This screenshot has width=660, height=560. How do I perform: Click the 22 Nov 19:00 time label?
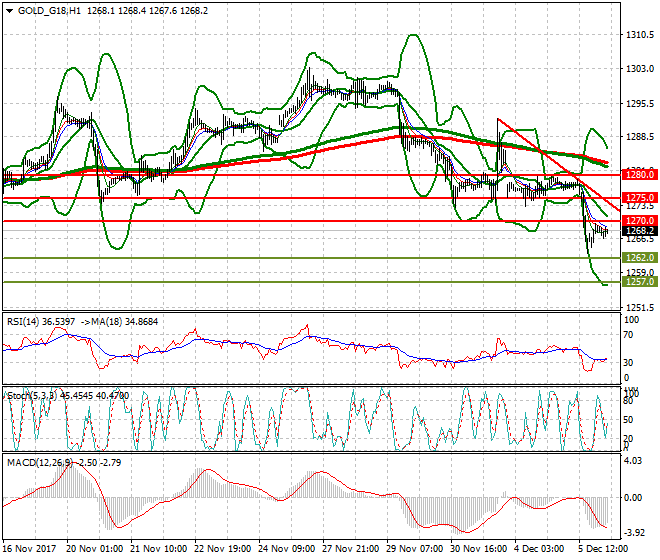[222, 549]
